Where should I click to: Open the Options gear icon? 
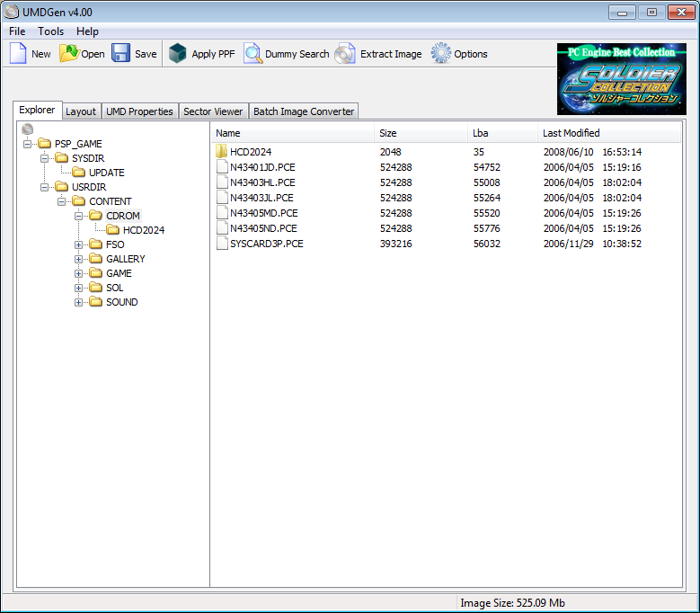tap(440, 54)
